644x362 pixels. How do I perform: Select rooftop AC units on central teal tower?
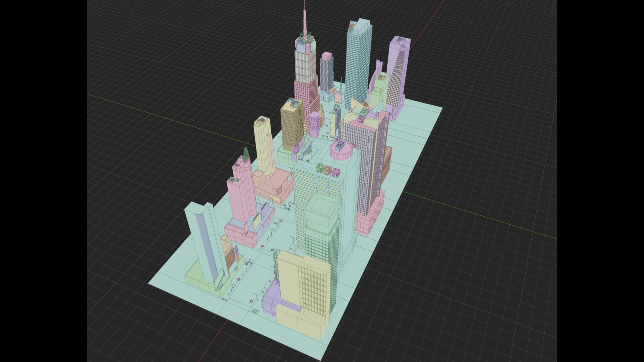coord(328,169)
